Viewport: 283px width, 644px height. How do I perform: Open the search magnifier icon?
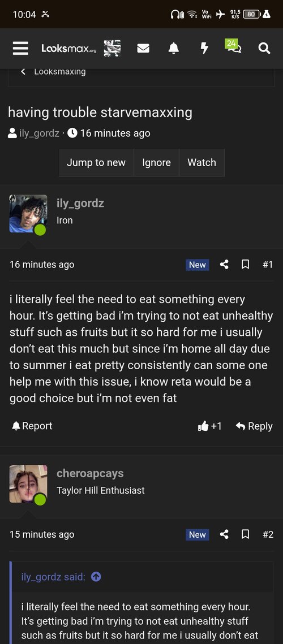point(264,49)
